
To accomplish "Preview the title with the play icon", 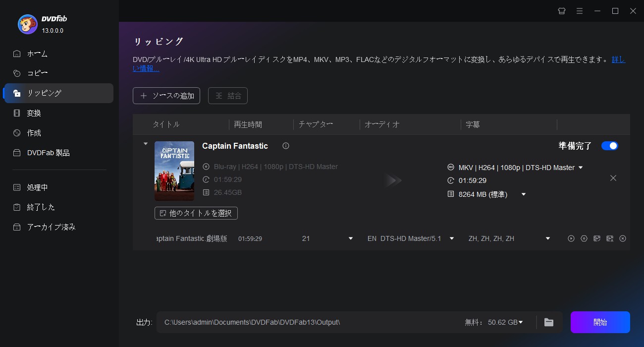I will click(571, 238).
